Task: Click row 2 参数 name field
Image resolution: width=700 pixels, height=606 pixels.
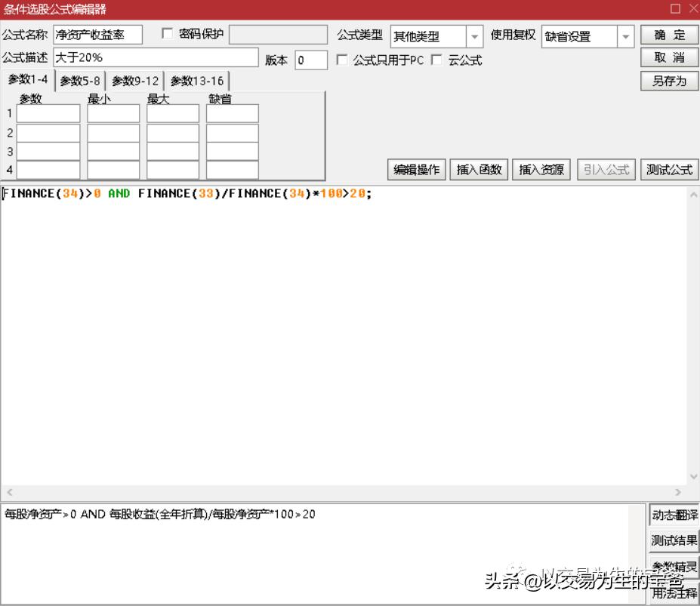Action: pos(48,133)
